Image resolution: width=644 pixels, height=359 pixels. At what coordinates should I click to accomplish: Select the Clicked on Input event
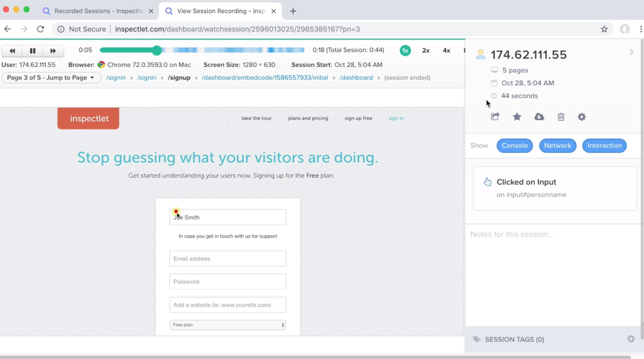point(555,188)
